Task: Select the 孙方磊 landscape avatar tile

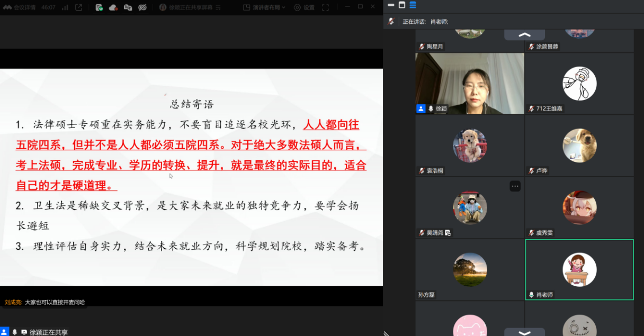Action: click(470, 270)
